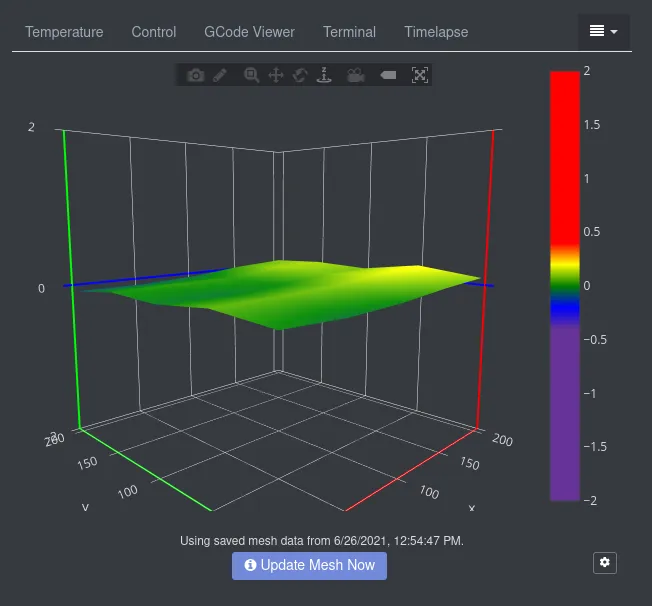Switch to the Control tab
The image size is (652, 606).
click(154, 32)
